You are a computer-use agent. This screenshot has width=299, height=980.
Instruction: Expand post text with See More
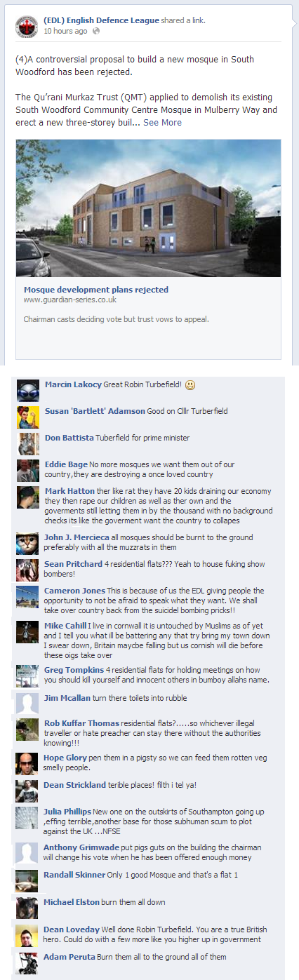[x=162, y=122]
